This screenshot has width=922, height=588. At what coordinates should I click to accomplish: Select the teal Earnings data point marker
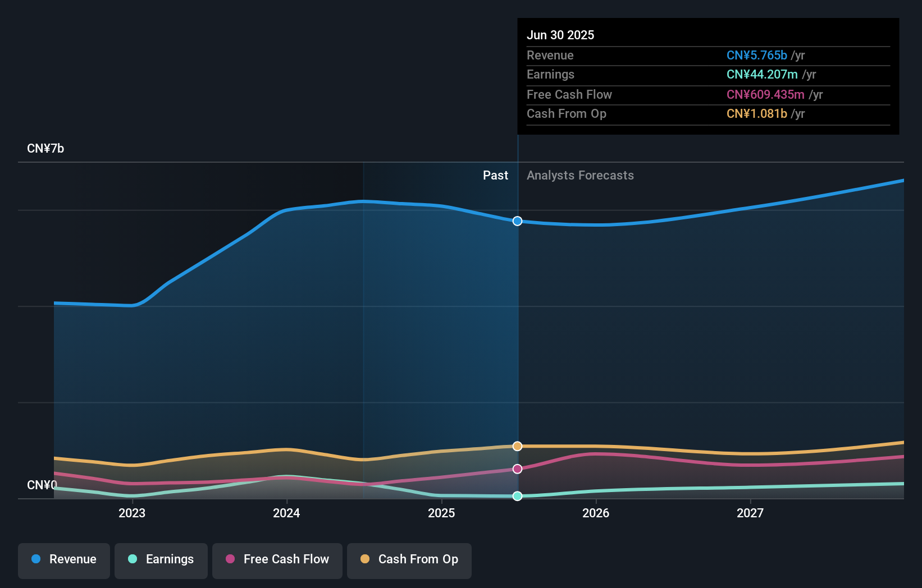point(517,496)
